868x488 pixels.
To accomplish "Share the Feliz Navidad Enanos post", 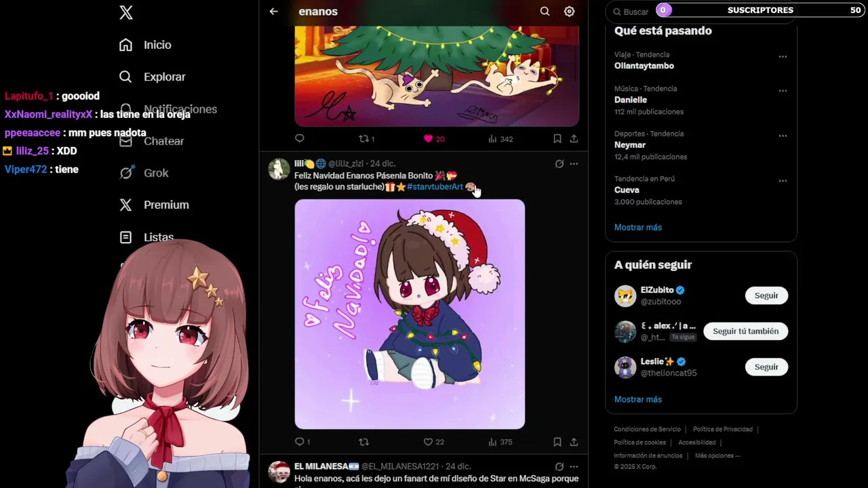I will 574,442.
